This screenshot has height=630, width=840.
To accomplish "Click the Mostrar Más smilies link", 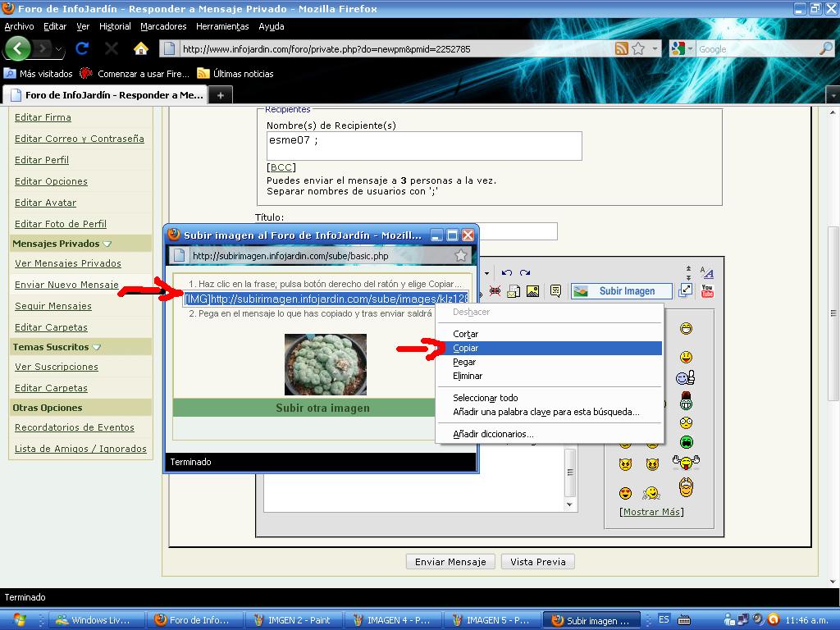I will click(x=652, y=512).
